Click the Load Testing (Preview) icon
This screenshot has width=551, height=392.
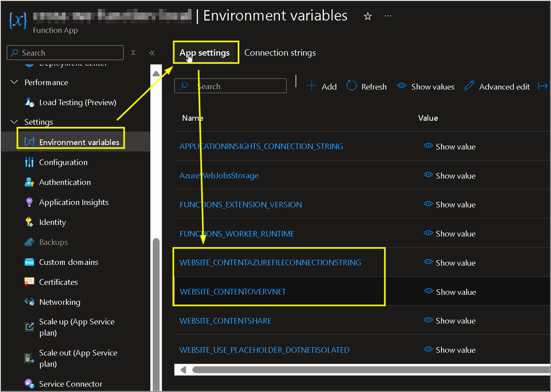click(x=29, y=102)
